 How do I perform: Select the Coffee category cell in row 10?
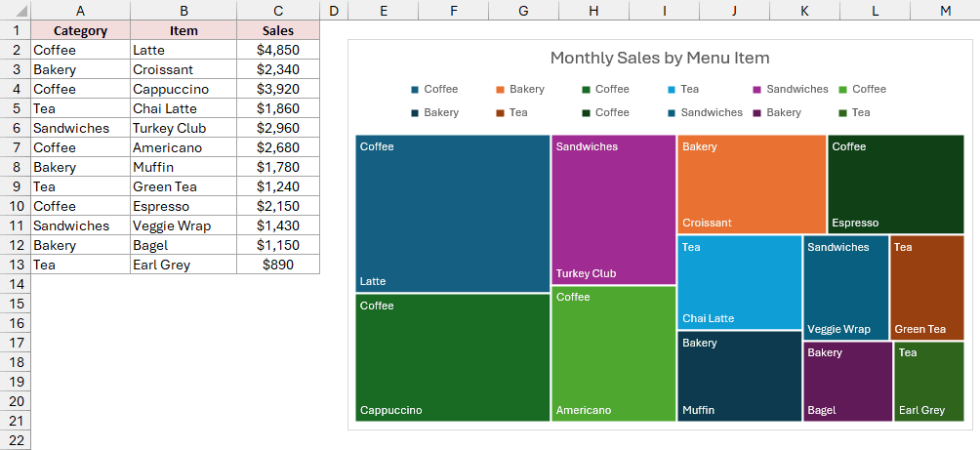(x=81, y=206)
